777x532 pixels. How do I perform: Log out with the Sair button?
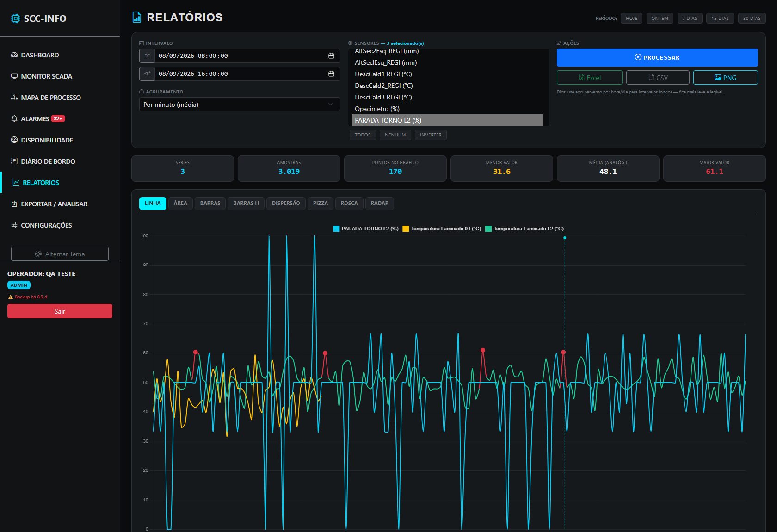point(60,311)
